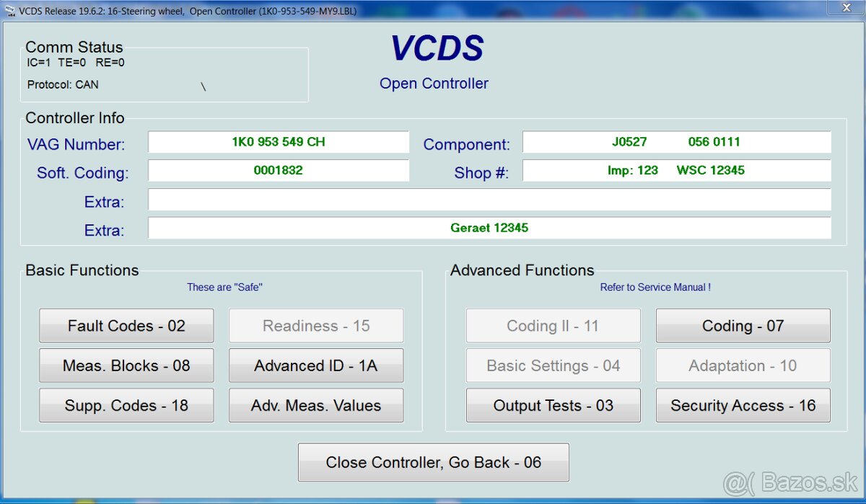The width and height of the screenshot is (866, 504).
Task: Open Advanced ID - 1A
Action: click(x=316, y=366)
